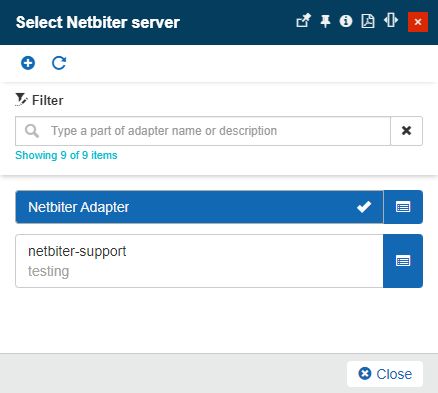Open the info icon in header
This screenshot has height=393, width=438.
pyautogui.click(x=346, y=21)
